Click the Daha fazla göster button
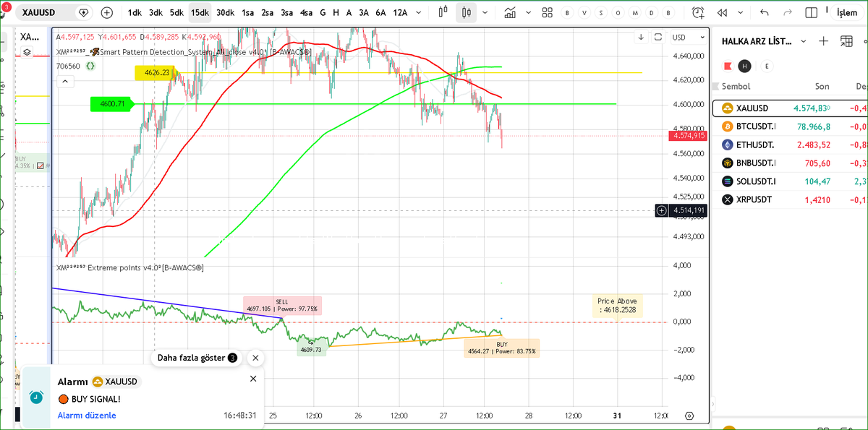This screenshot has width=868, height=430. [x=197, y=358]
